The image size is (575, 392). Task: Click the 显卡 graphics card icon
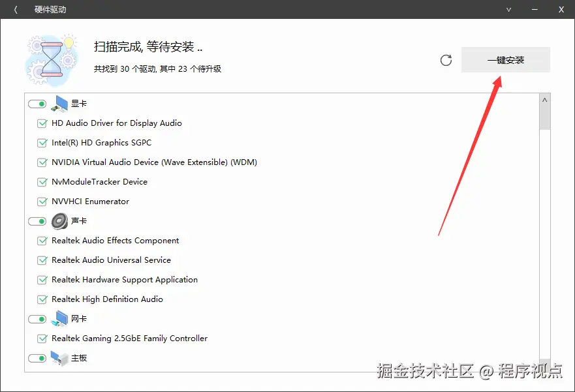pyautogui.click(x=59, y=104)
